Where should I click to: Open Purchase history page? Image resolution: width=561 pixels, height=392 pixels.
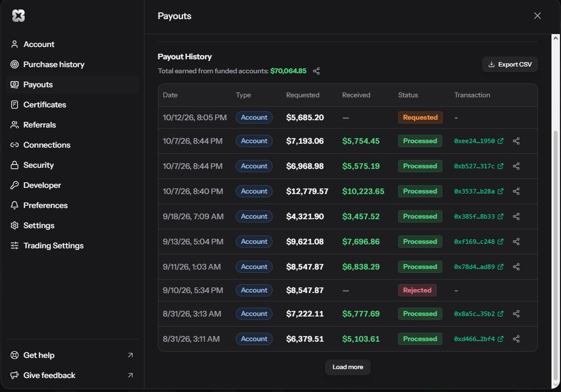(73, 64)
